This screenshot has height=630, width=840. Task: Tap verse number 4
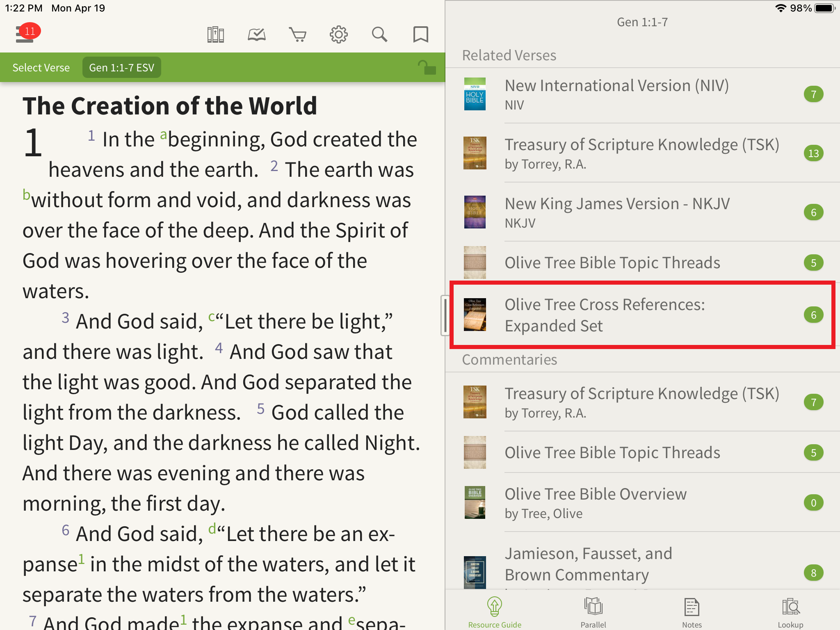tap(219, 348)
